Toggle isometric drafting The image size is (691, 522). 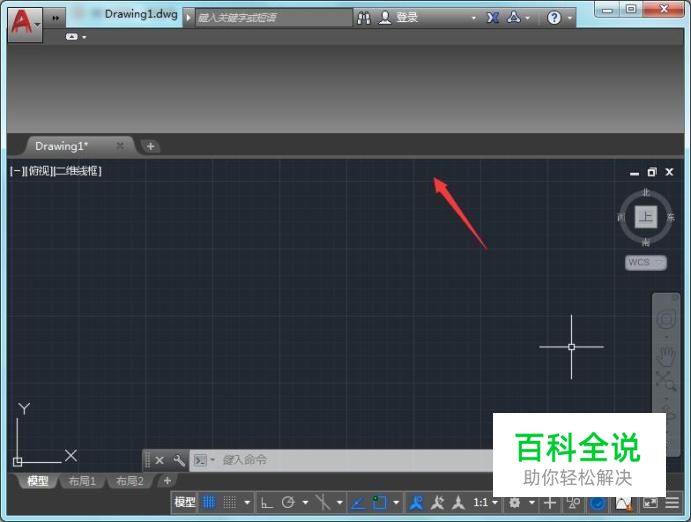point(323,503)
